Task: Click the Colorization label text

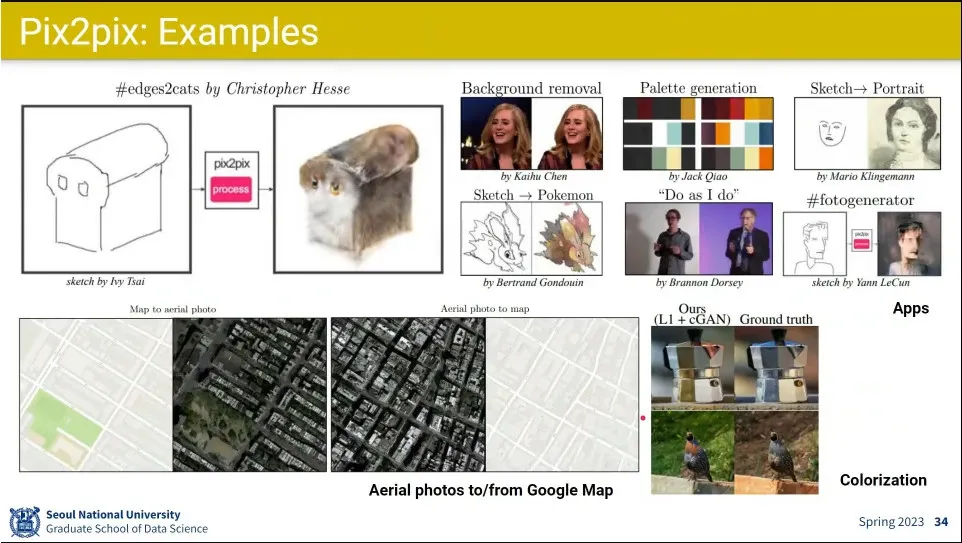Action: [x=883, y=480]
